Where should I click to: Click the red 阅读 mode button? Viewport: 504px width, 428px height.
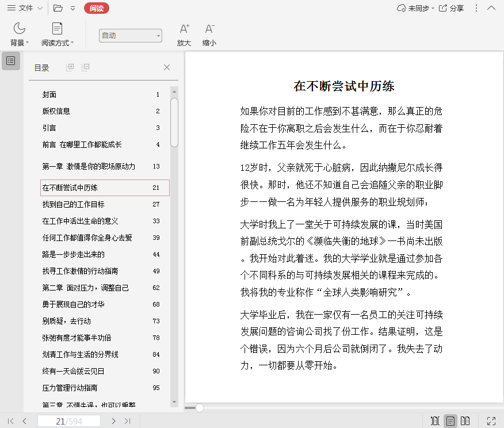(97, 9)
